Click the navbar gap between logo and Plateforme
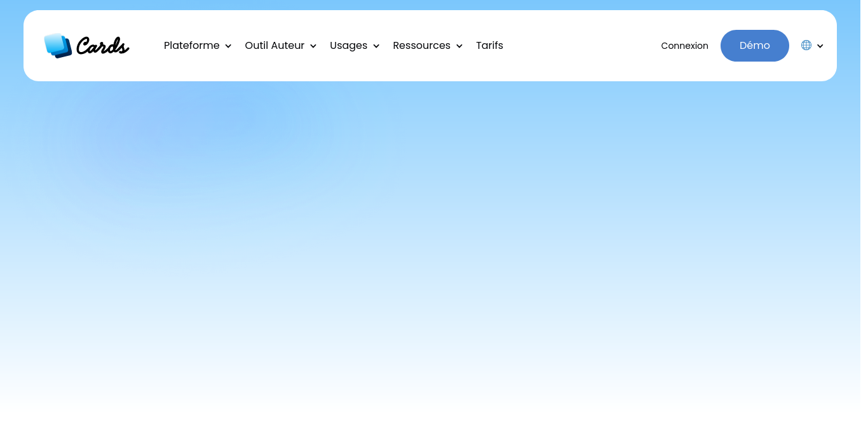Screen dimensions: 868x433 tap(146, 46)
